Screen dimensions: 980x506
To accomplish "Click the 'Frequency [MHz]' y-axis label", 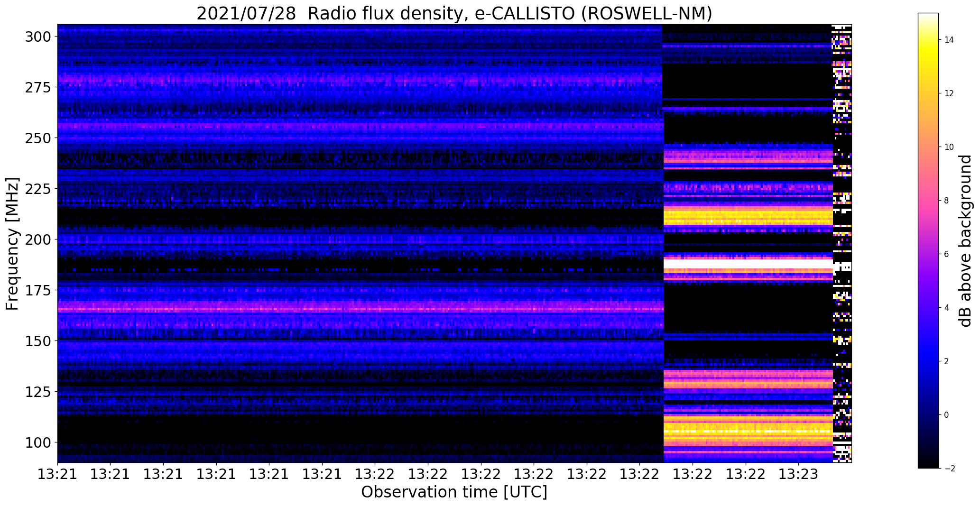I will 12,244.
